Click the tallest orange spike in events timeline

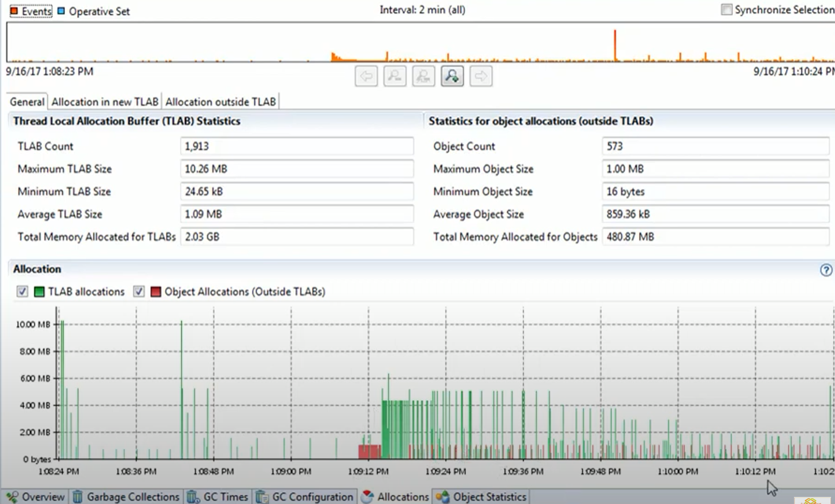pyautogui.click(x=615, y=45)
